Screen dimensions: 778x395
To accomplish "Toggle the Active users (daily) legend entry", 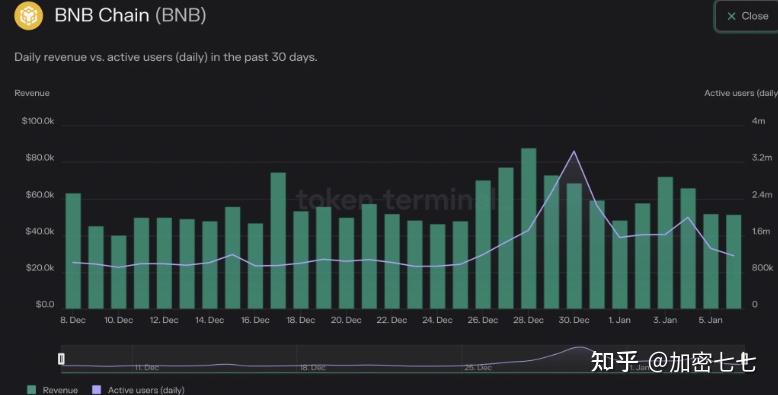I will coord(138,390).
